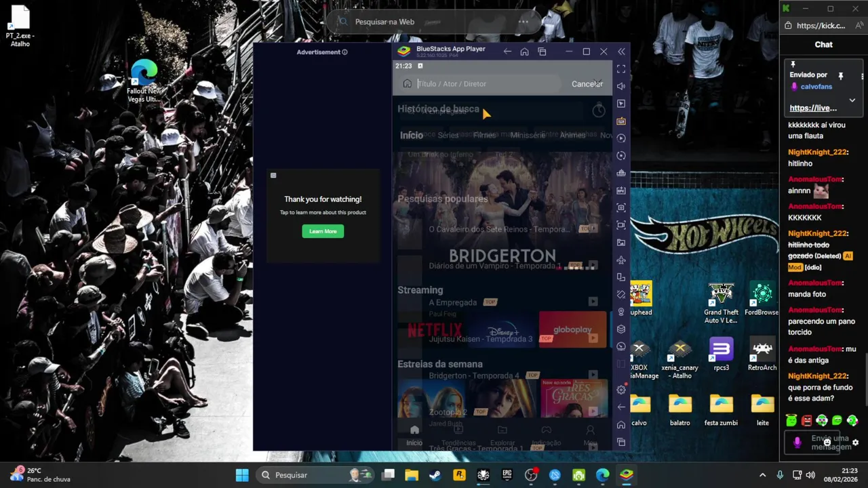Screen dimensions: 868x488
Task: Click Cancelar next to search field
Action: click(x=587, y=84)
